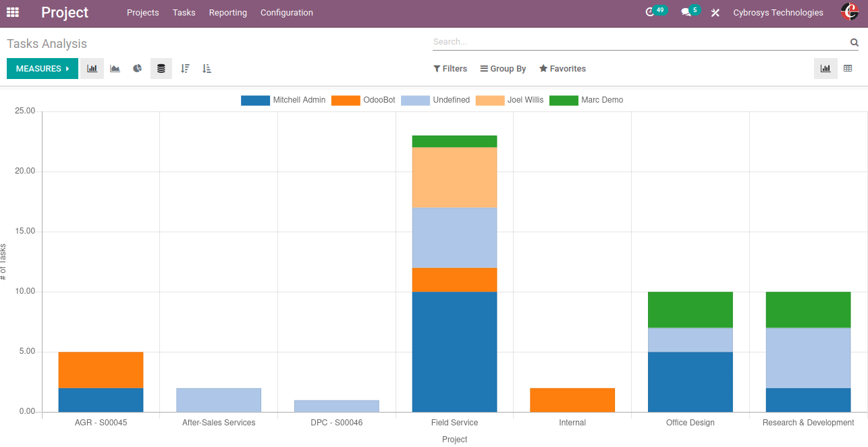Open the Filters dropdown
This screenshot has width=868, height=447.
point(450,69)
